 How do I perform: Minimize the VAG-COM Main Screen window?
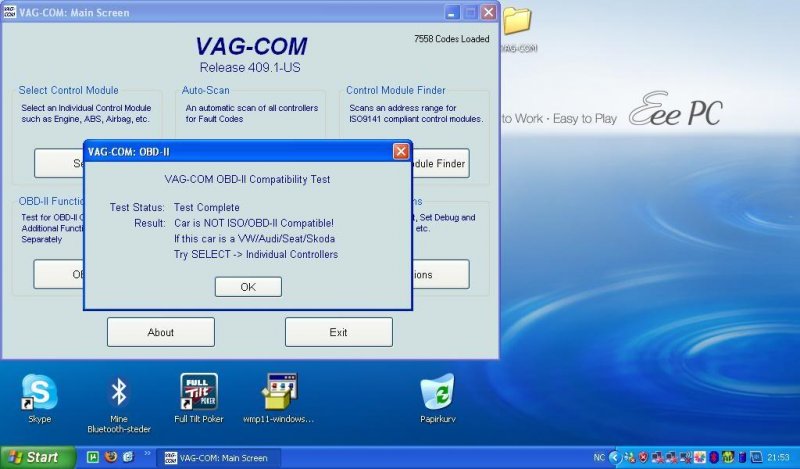[447, 13]
